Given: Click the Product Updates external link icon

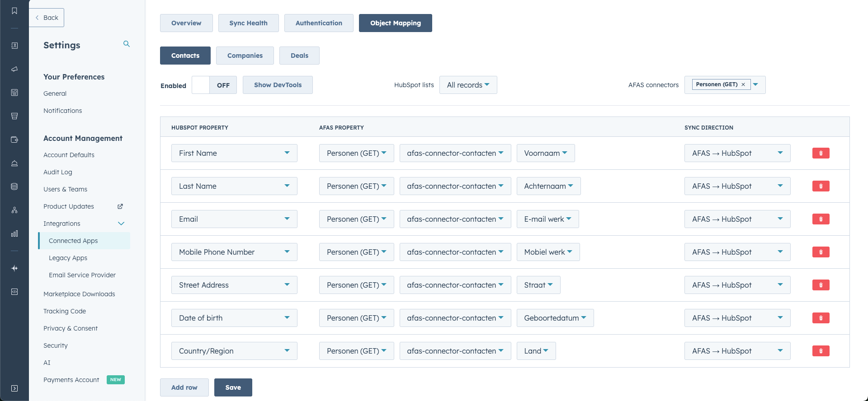Looking at the screenshot, I should tap(120, 206).
